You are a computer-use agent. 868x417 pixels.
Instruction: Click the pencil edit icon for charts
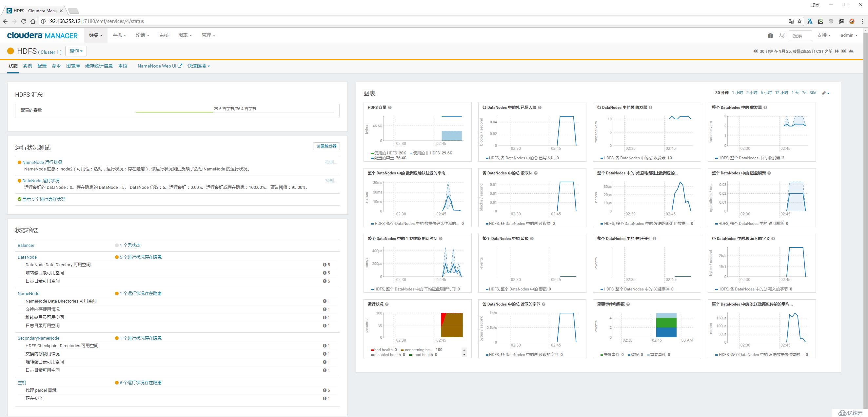coord(825,93)
